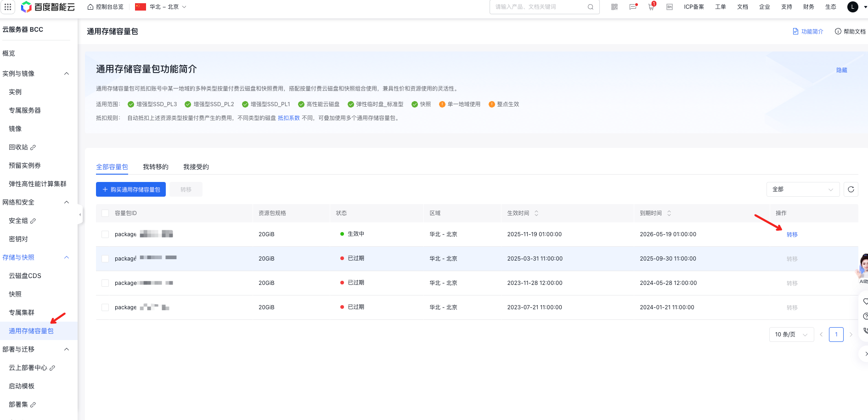868x420 pixels.
Task: Click the search magnifier icon
Action: click(x=591, y=7)
